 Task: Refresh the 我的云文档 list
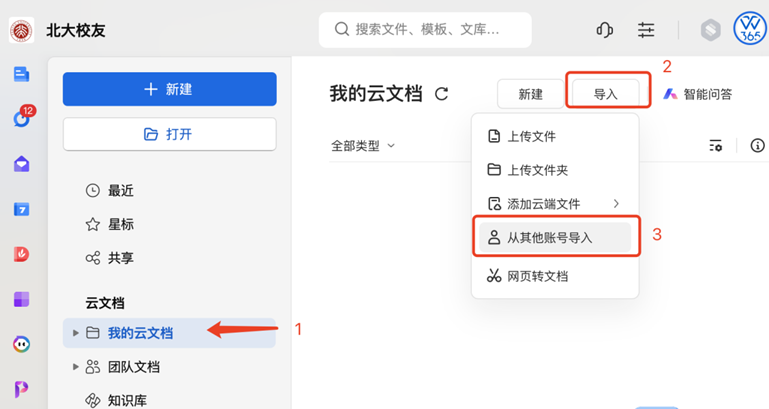(x=441, y=94)
